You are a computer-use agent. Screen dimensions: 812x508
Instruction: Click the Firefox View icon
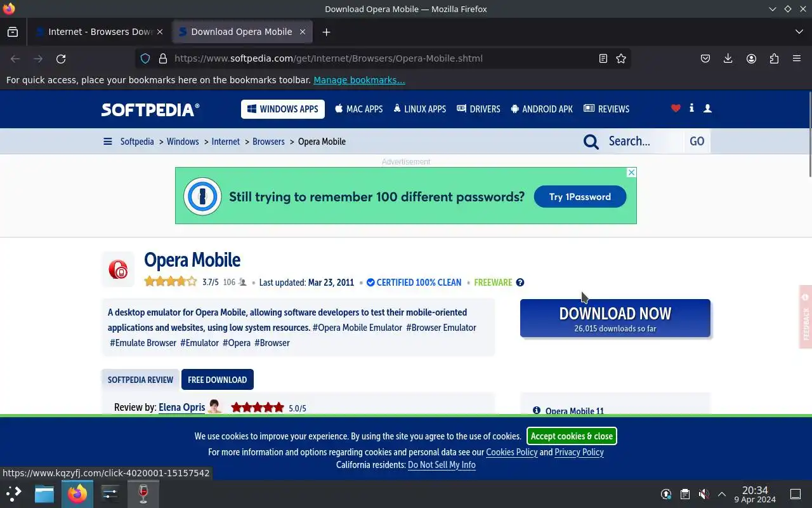click(13, 32)
